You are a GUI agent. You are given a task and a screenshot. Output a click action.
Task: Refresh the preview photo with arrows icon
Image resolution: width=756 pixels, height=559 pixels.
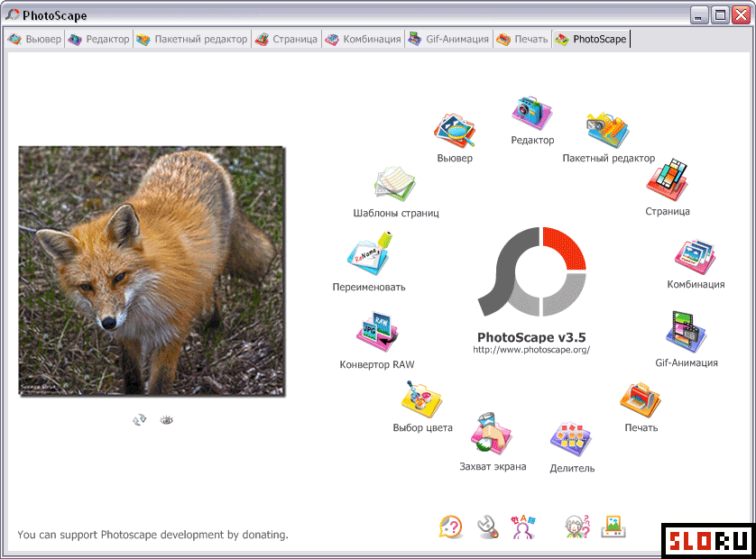click(139, 420)
